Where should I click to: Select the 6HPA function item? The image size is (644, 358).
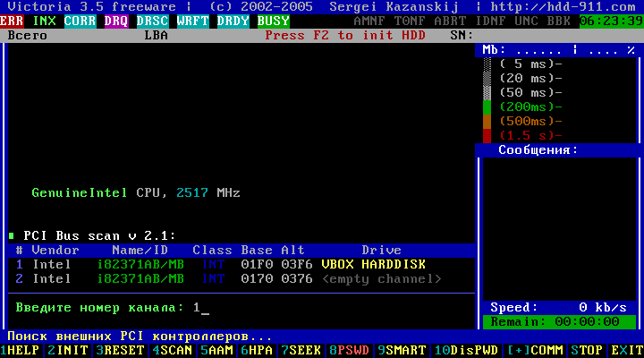tap(257, 351)
